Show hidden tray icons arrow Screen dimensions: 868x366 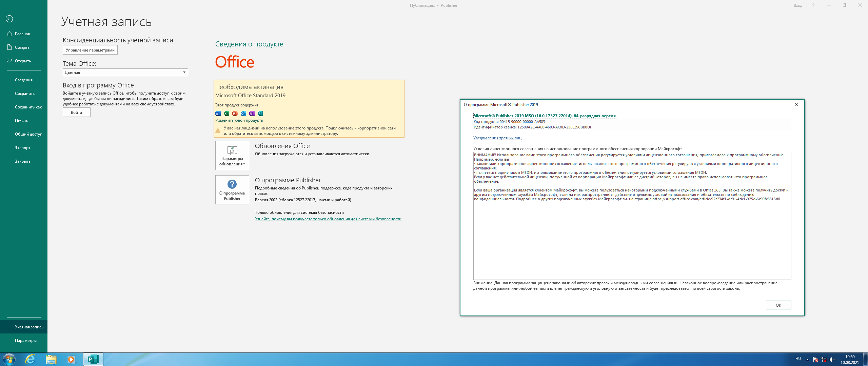(807, 359)
